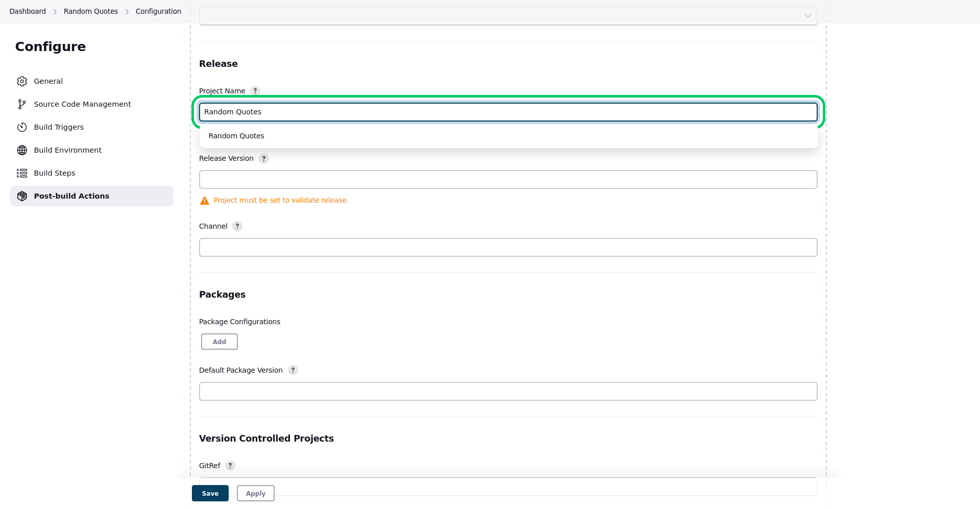The image size is (980, 508).
Task: Click the Build Triggers clock icon
Action: tap(22, 127)
